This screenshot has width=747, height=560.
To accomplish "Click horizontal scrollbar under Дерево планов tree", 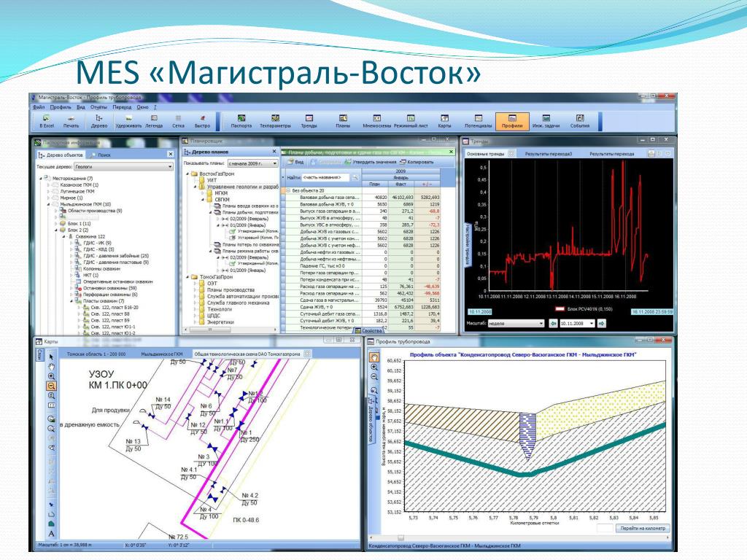I will tap(231, 330).
